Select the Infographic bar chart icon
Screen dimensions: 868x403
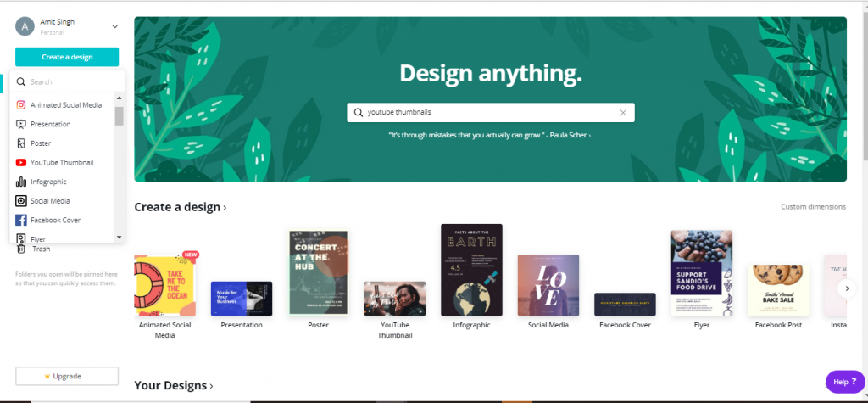(x=21, y=182)
